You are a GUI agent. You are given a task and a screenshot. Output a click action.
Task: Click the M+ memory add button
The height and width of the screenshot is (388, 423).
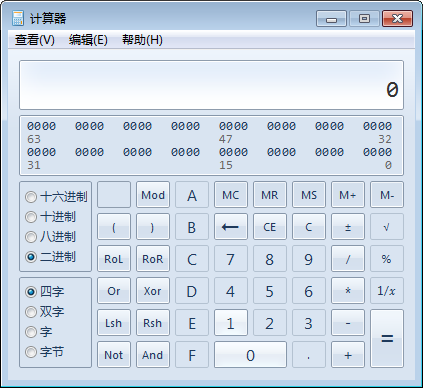tap(348, 195)
